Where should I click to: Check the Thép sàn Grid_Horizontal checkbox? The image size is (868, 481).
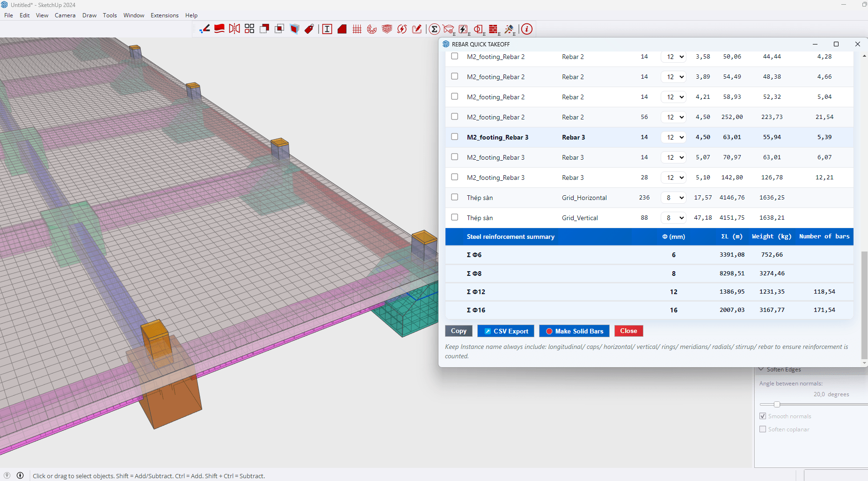click(454, 197)
